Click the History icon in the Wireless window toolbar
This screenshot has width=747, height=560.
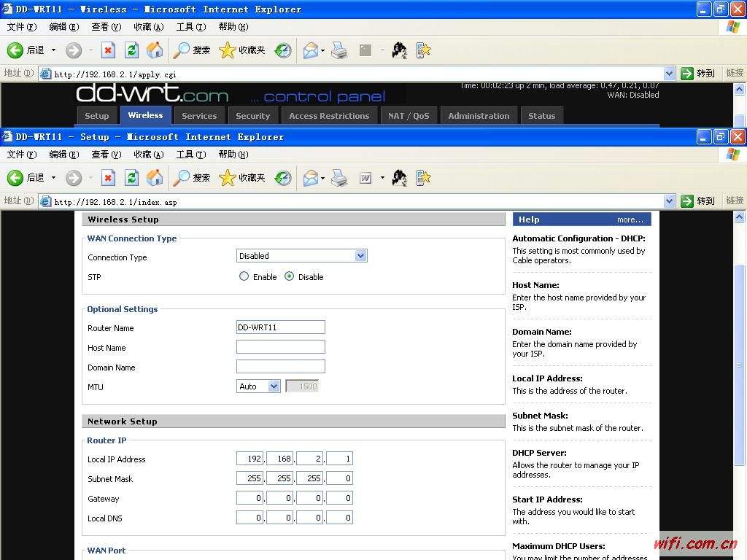point(283,50)
